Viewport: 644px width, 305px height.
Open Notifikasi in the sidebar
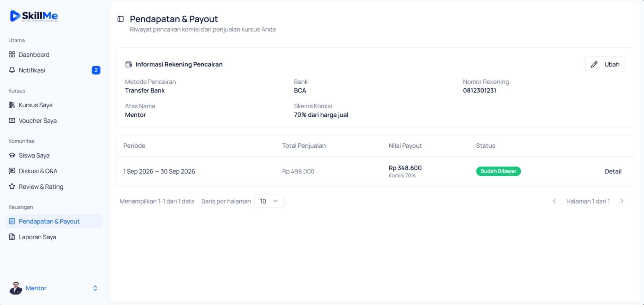click(54, 70)
